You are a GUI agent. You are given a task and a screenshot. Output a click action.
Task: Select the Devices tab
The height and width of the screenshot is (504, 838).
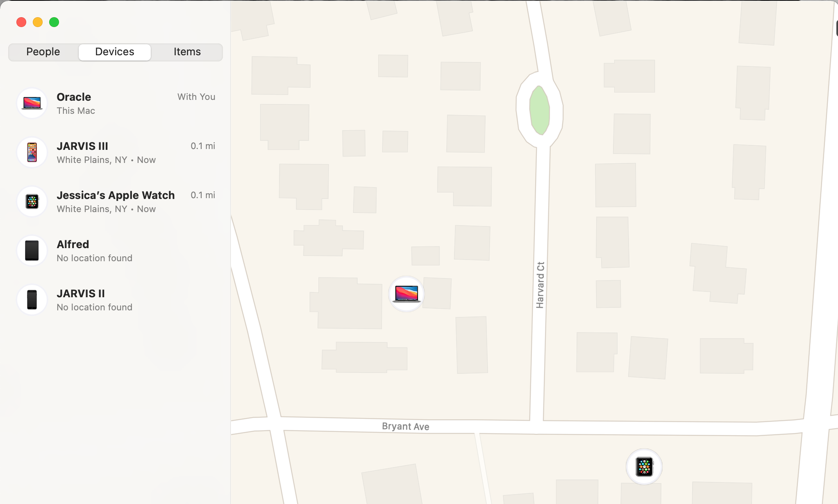[115, 52]
